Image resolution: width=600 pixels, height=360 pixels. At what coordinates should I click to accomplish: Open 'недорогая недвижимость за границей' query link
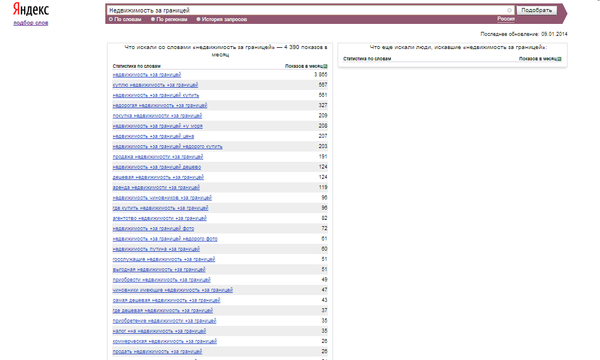point(160,106)
